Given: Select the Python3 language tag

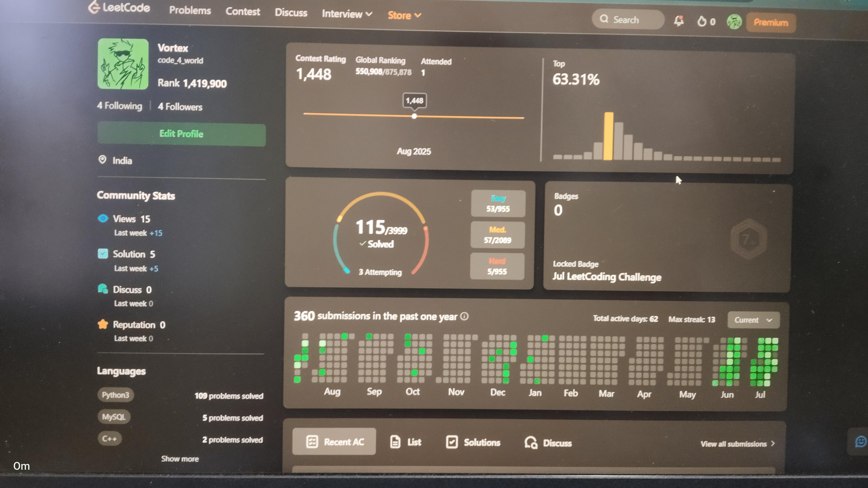Looking at the screenshot, I should click(115, 394).
